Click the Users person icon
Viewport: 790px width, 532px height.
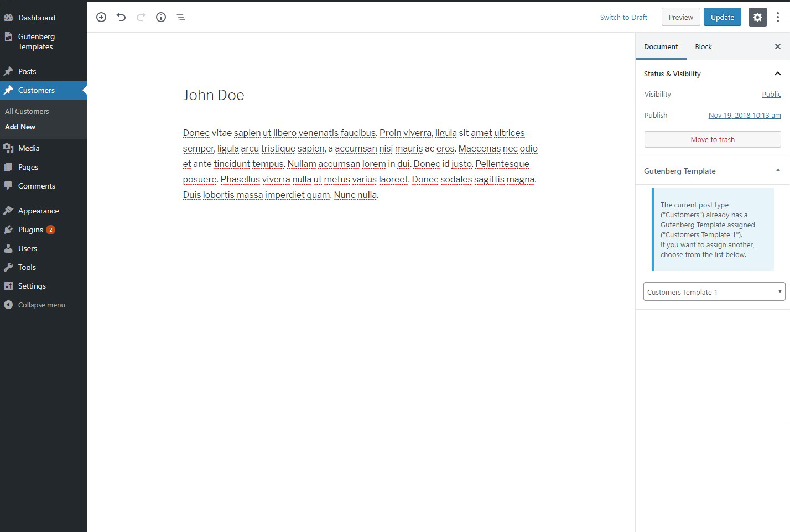coord(8,248)
